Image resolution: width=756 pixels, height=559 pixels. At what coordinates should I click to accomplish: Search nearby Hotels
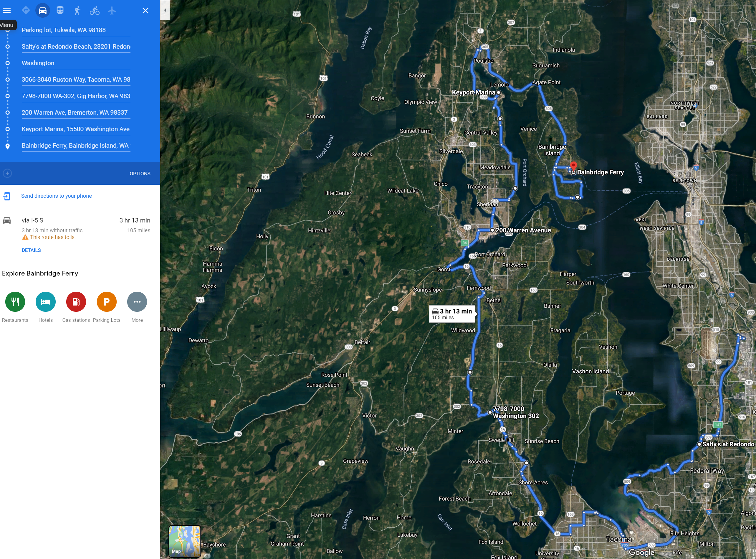[x=45, y=301]
